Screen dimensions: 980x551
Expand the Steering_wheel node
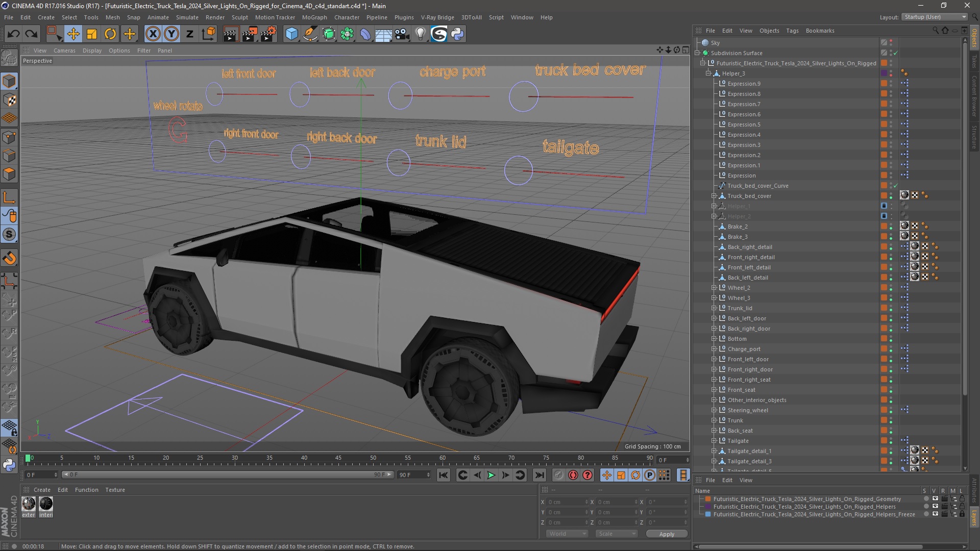pos(714,410)
